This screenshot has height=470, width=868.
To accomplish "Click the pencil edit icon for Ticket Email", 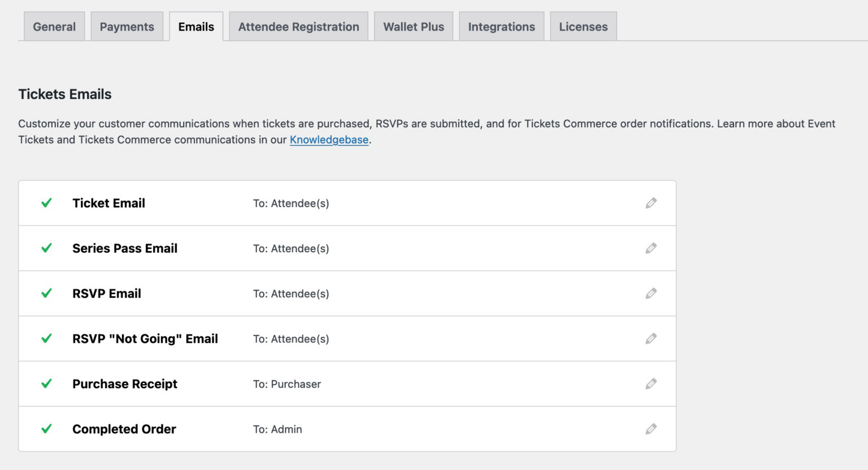I will (651, 203).
